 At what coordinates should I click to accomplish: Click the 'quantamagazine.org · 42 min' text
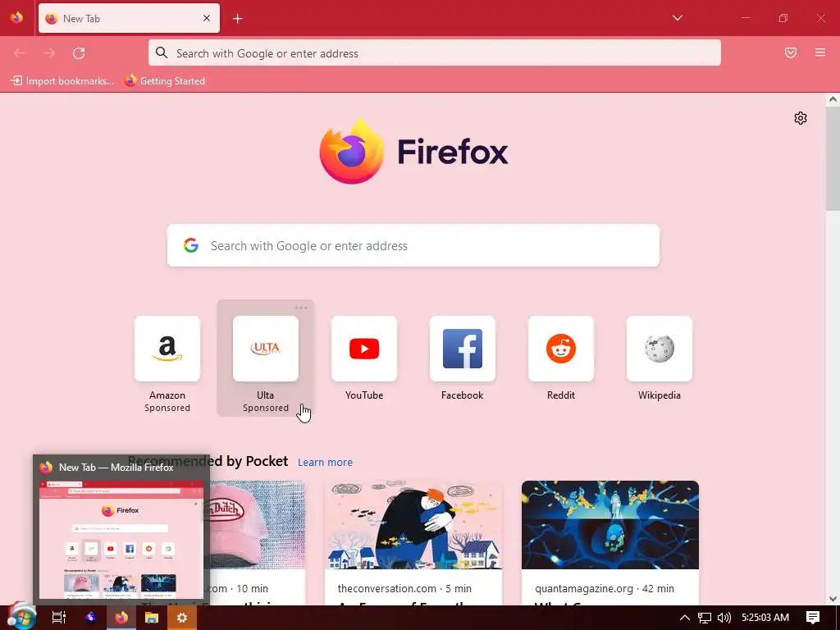pos(605,588)
